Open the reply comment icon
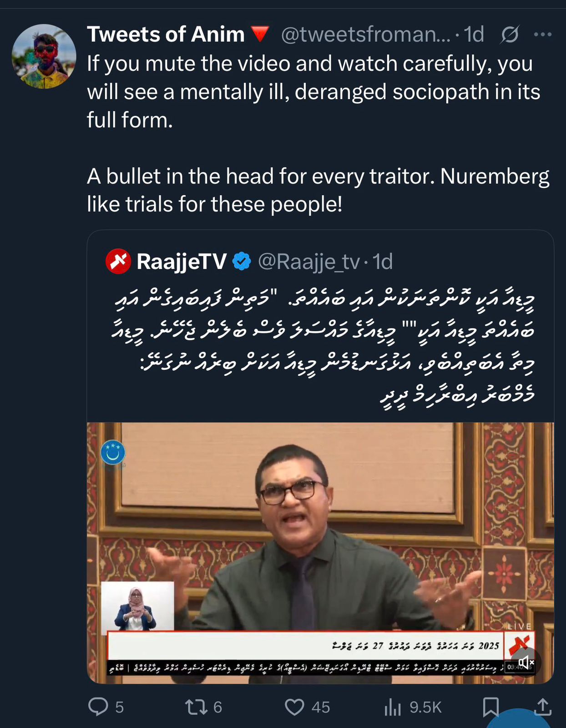This screenshot has width=566, height=728. (98, 707)
